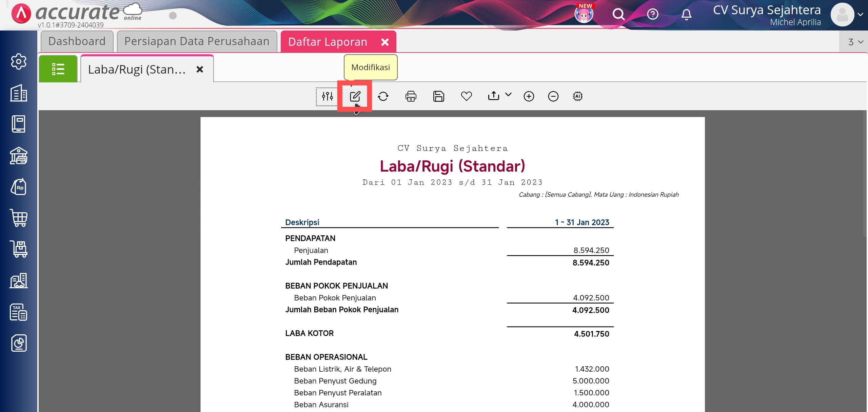Click the notification bell icon
The width and height of the screenshot is (868, 412).
click(x=686, y=15)
